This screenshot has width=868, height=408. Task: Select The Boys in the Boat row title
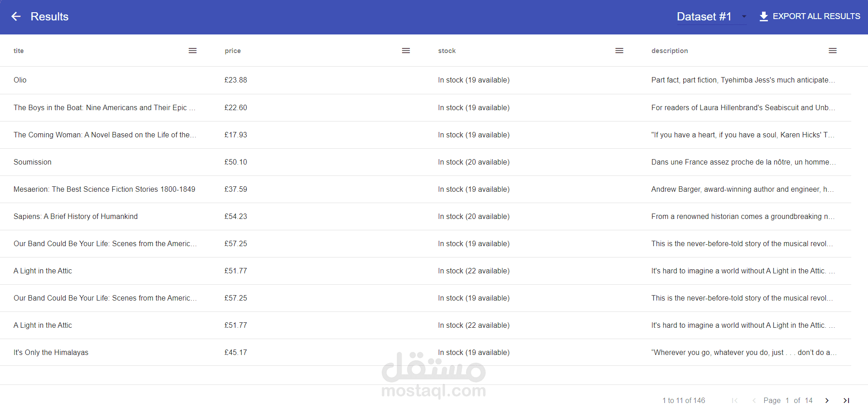105,107
